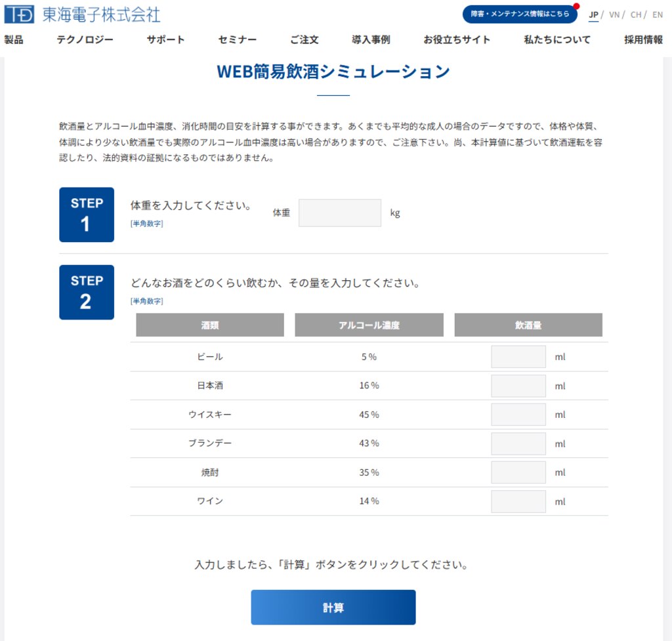672x641 pixels.
Task: Open the 採用情報 menu item
Action: click(x=643, y=39)
